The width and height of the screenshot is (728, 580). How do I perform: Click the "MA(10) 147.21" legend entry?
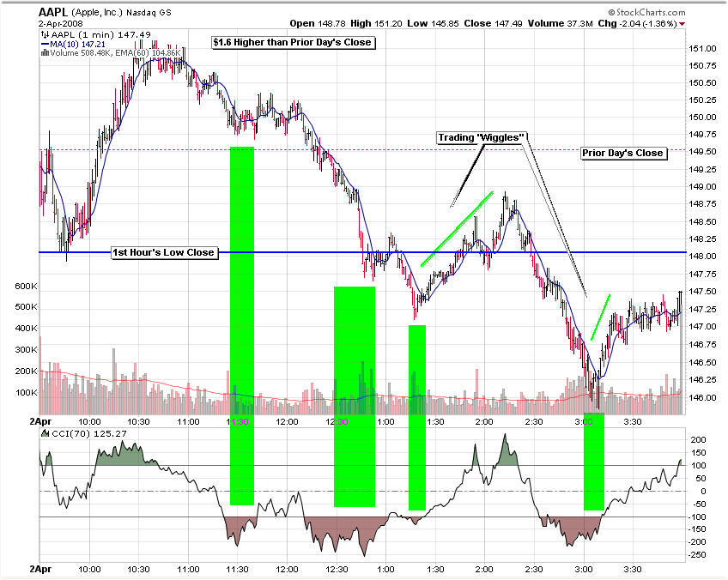click(x=77, y=44)
